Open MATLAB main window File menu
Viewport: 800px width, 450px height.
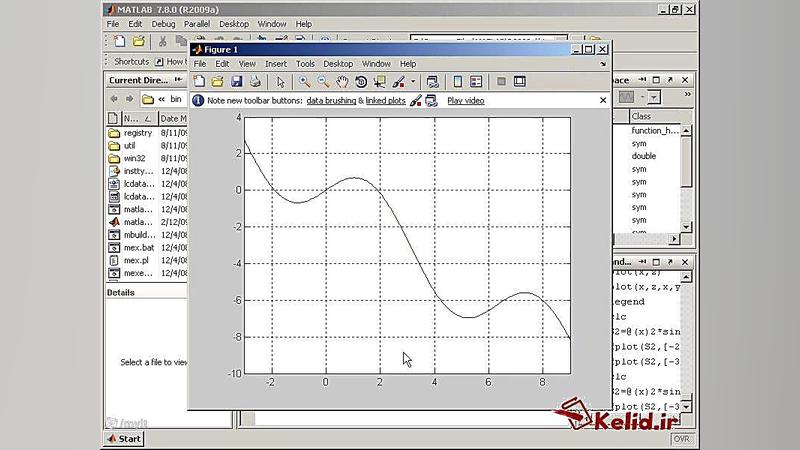[113, 24]
